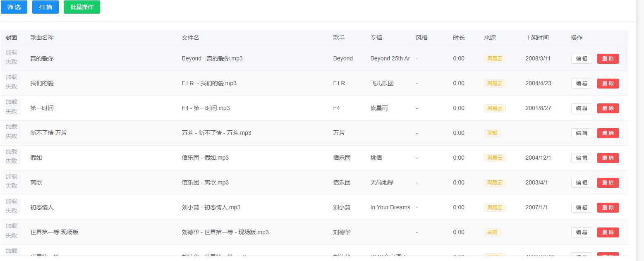Click the 网易云 tag in 真的爱你 row
644x261 pixels.
[x=495, y=59]
